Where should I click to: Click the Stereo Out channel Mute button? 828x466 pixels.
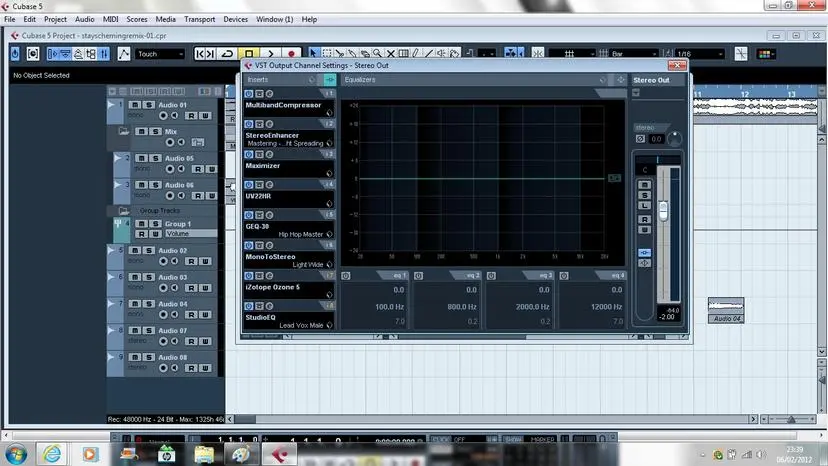[x=644, y=185]
